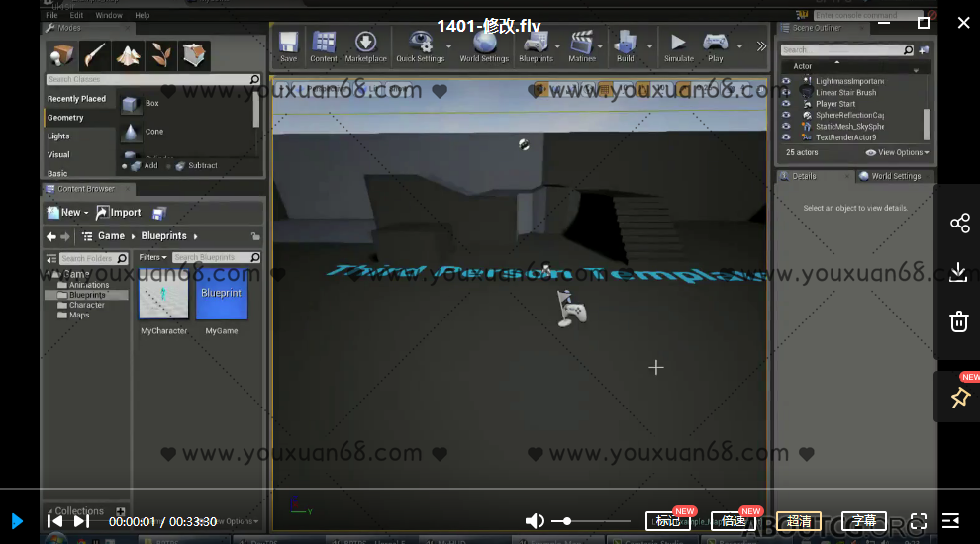Click the Import button
Screen dimensions: 980x544
tap(119, 213)
